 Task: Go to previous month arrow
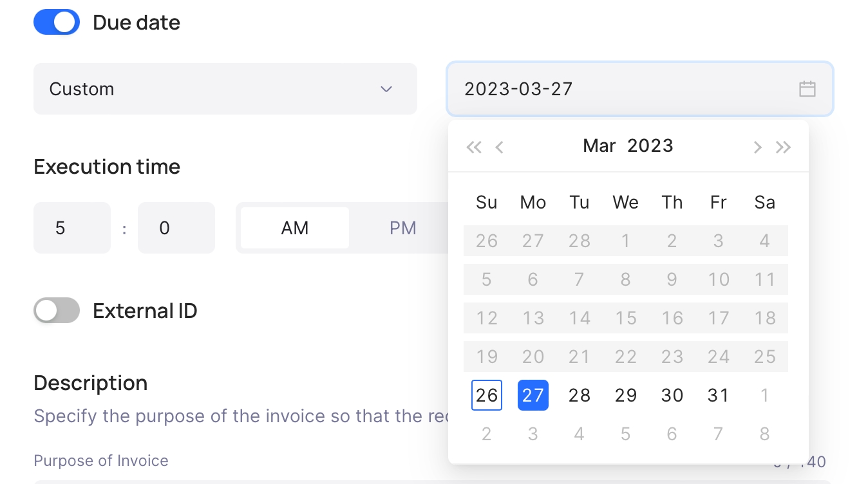[499, 147]
